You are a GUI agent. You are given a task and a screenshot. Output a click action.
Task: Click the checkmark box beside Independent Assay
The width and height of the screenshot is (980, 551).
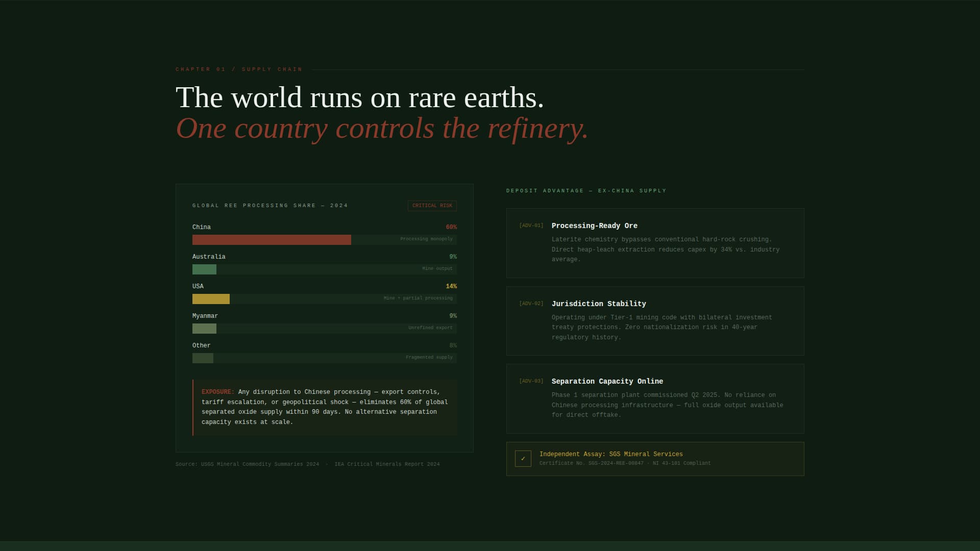[x=523, y=459]
